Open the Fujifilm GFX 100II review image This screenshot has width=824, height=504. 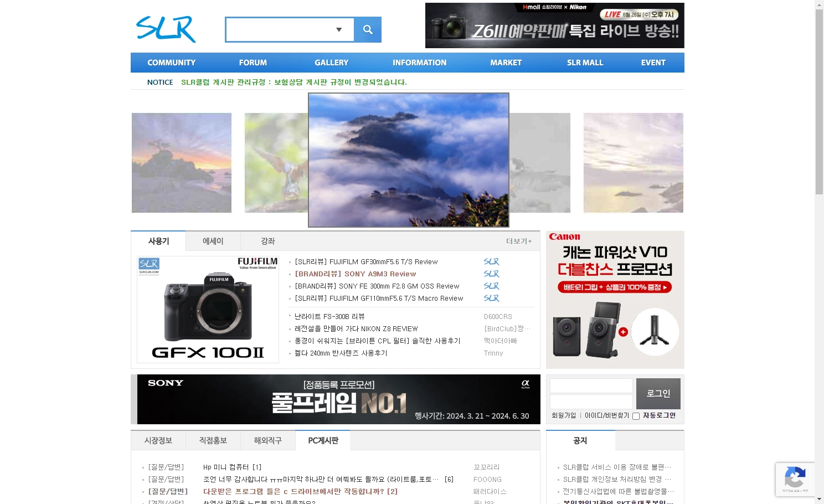[208, 310]
